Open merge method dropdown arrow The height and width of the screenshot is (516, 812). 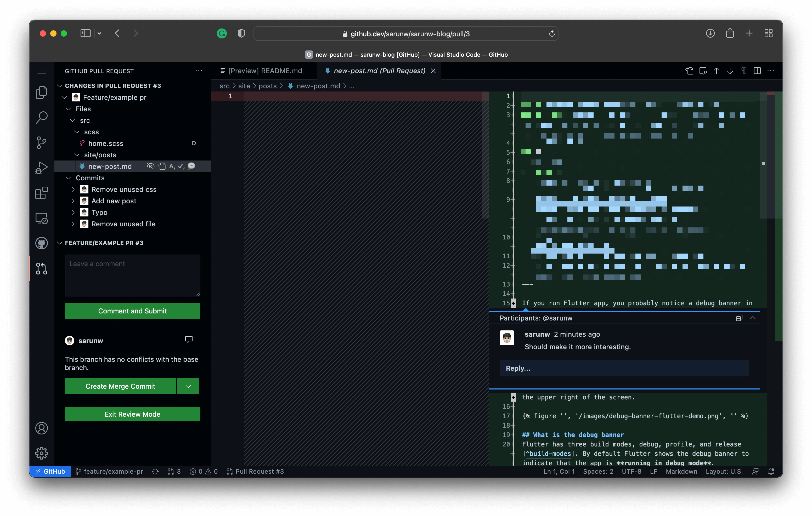pos(188,386)
